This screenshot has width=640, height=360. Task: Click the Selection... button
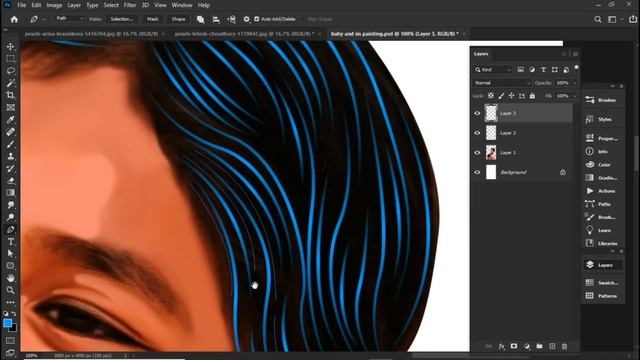[122, 19]
